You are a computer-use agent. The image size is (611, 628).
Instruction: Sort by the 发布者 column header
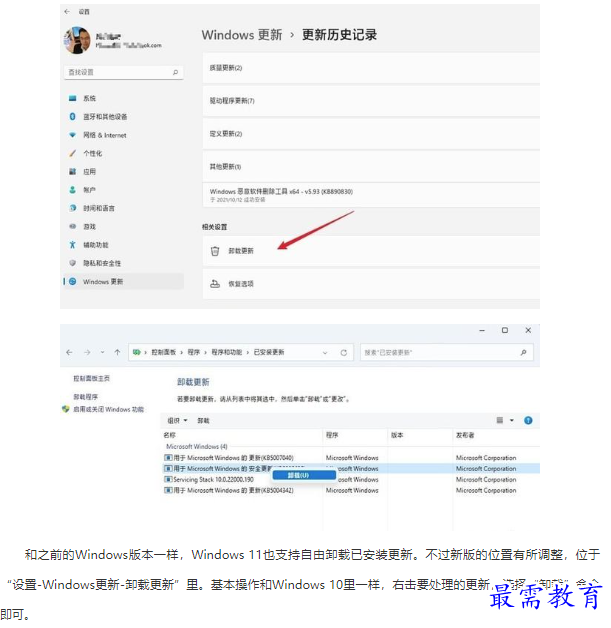point(496,435)
